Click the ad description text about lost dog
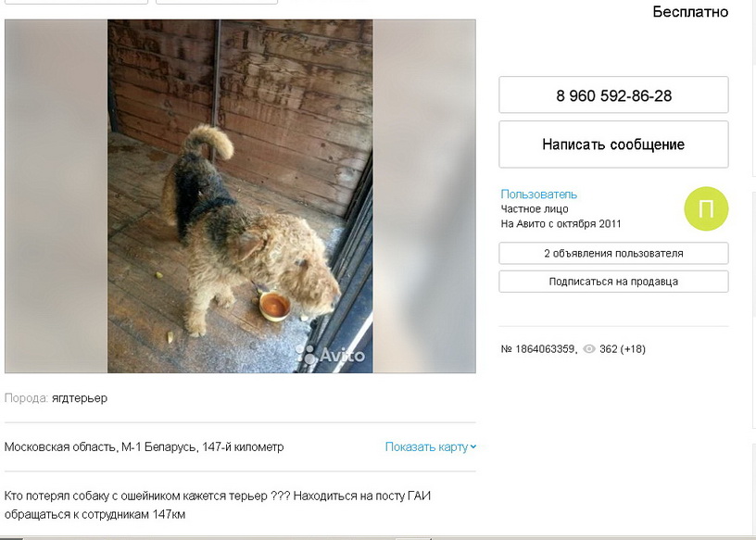Screen dimensions: 756x540 click(x=218, y=505)
